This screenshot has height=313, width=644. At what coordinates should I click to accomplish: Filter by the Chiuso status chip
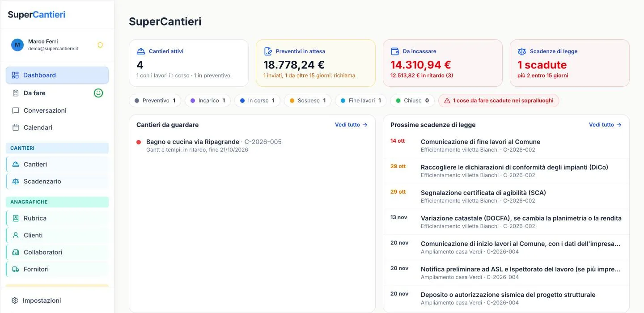pyautogui.click(x=412, y=101)
